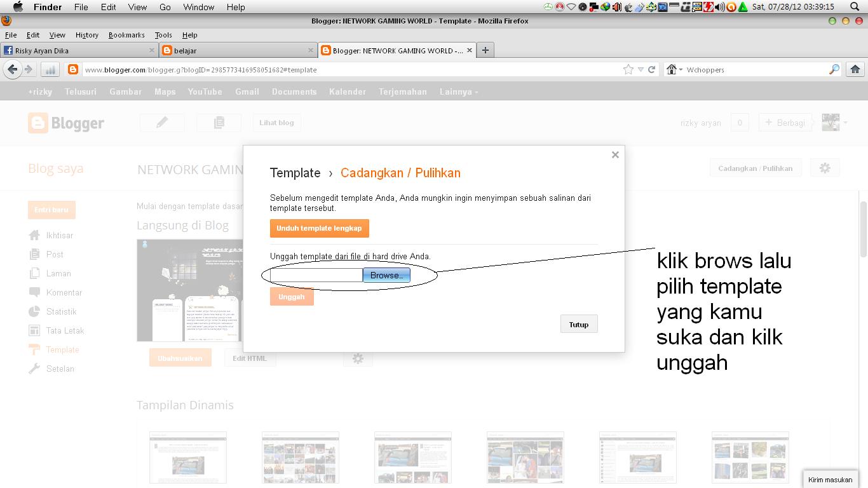Click the Setelan wrench icon
Viewport: 868px width, 488px height.
(x=34, y=369)
